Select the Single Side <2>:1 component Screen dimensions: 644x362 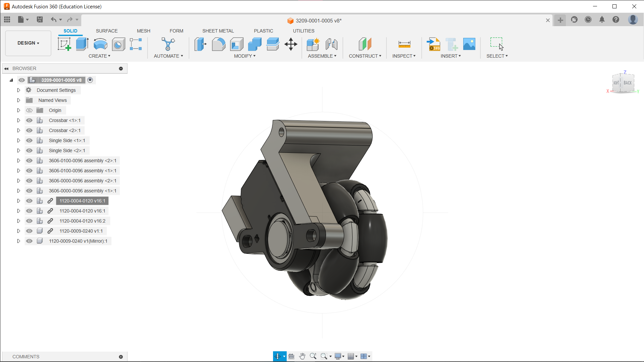tap(67, 150)
